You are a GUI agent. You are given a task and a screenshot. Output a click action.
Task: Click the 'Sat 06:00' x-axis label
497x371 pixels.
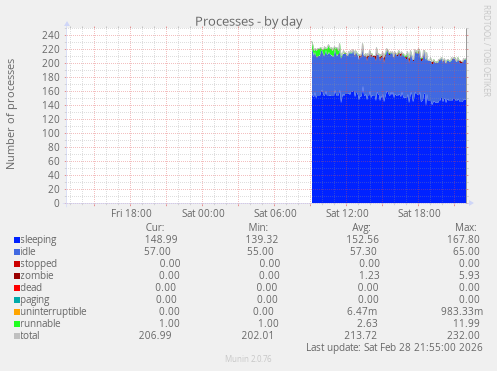(275, 213)
